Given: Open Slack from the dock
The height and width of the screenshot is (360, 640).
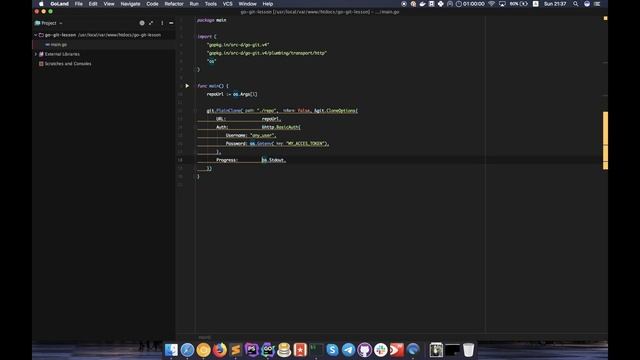Looking at the screenshot, I should (x=380, y=350).
